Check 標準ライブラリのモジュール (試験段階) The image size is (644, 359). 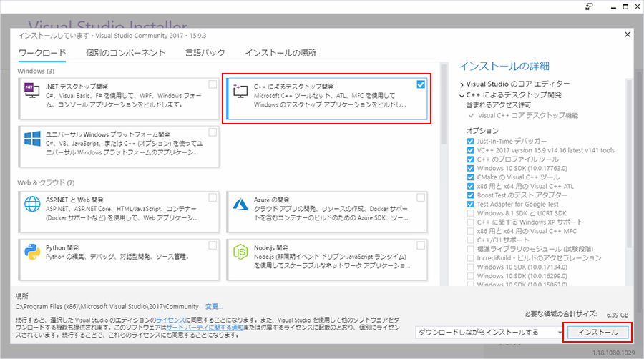click(x=470, y=249)
